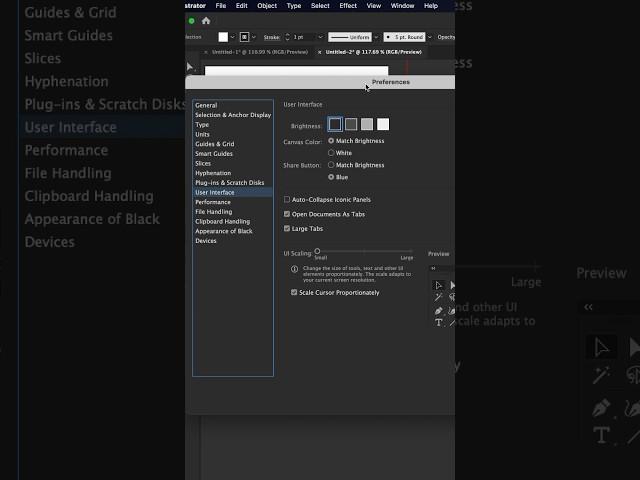
Task: Click the UI Scaling slider handle
Action: tap(317, 251)
